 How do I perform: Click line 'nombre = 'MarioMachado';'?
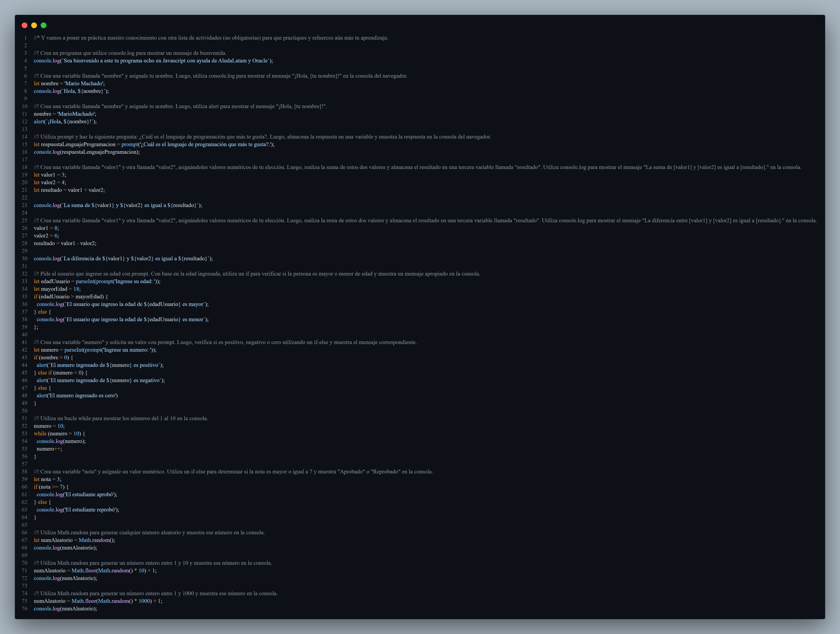click(65, 114)
